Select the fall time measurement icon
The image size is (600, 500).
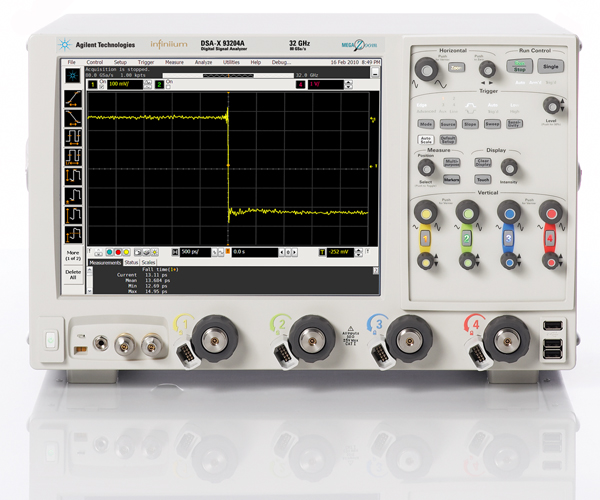pyautogui.click(x=73, y=118)
